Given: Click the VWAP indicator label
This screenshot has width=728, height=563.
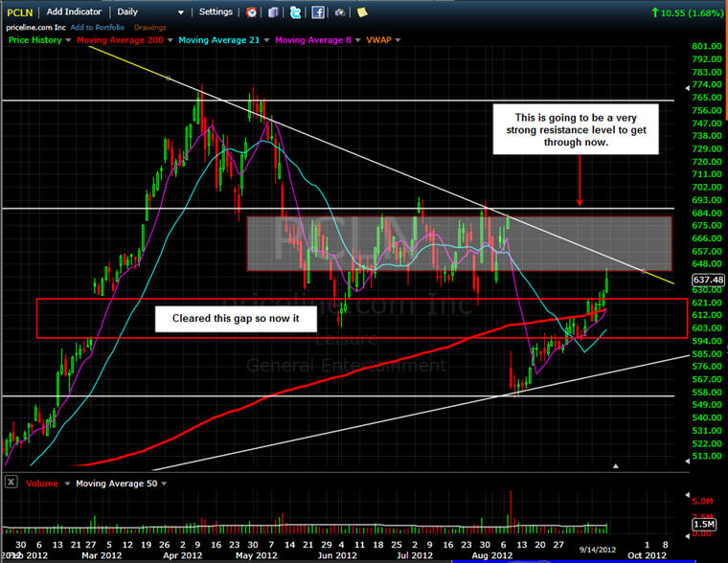Looking at the screenshot, I should pyautogui.click(x=379, y=40).
